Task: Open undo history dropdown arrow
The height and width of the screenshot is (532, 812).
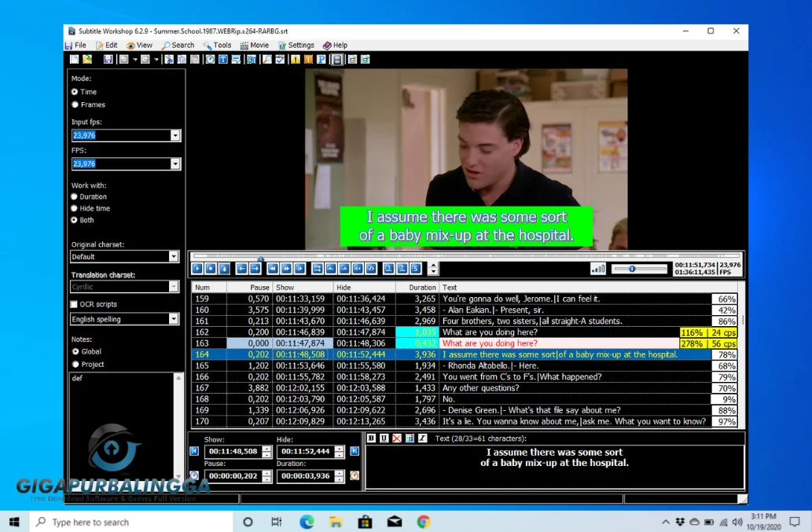Action: point(135,60)
